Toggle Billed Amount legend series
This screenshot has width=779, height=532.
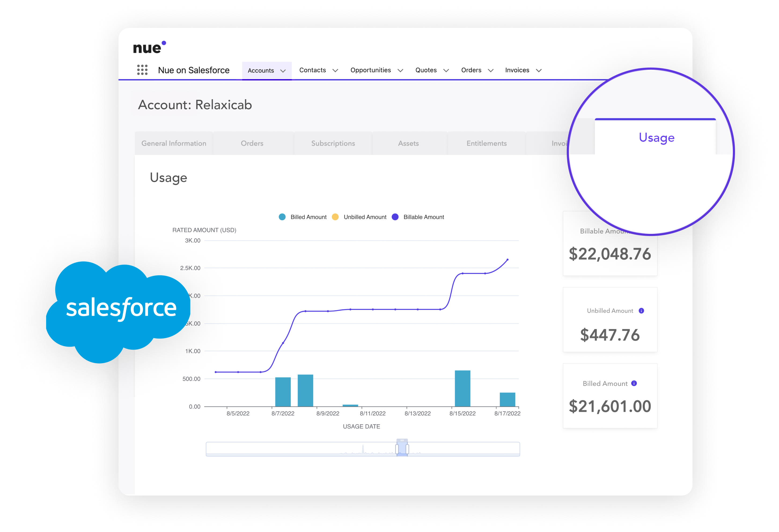(x=302, y=217)
